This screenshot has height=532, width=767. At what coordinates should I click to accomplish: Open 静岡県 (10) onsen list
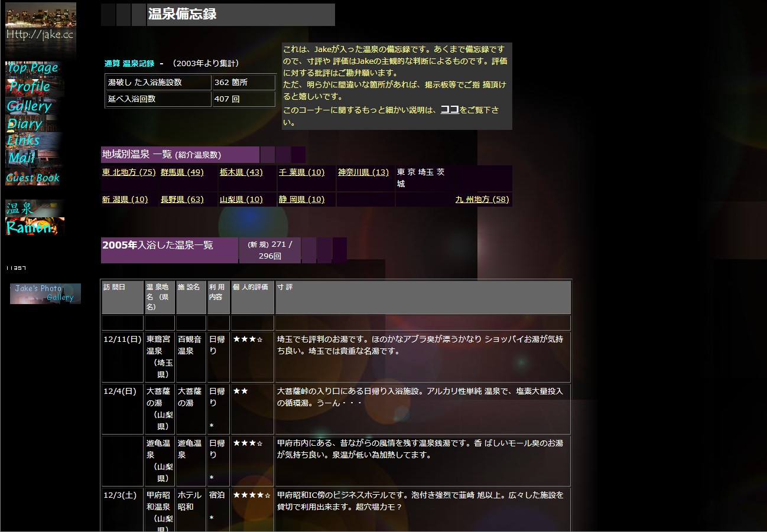pos(301,200)
